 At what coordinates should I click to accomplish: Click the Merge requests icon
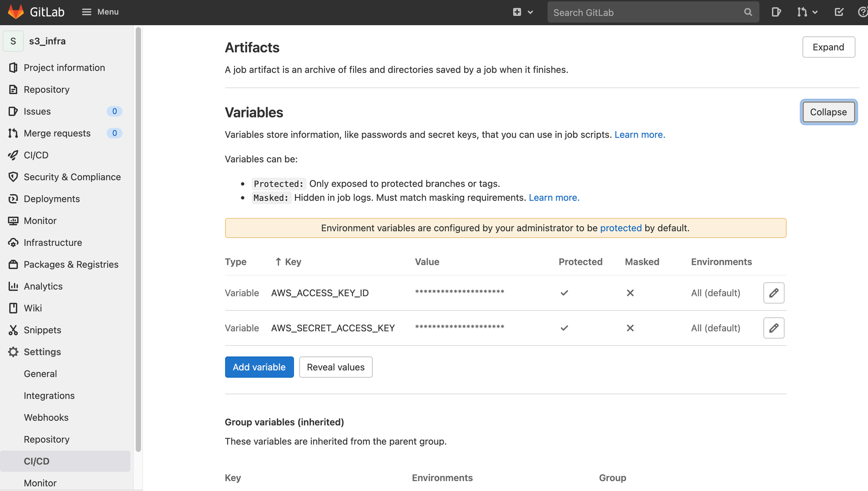click(13, 133)
